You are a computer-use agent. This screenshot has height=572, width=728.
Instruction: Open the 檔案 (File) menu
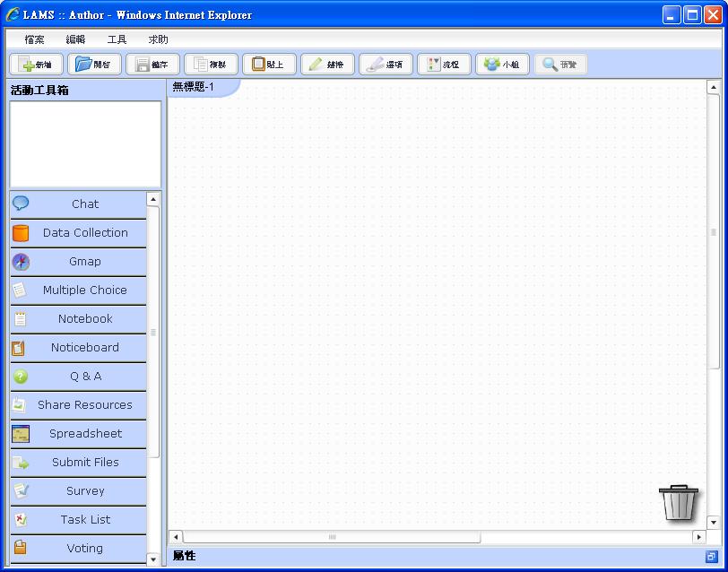click(x=34, y=39)
